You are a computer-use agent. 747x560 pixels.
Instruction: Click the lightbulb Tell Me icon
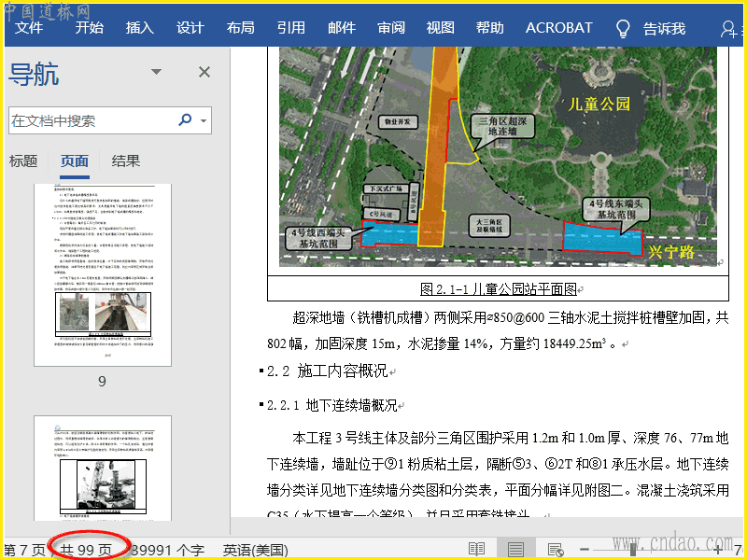pyautogui.click(x=623, y=28)
